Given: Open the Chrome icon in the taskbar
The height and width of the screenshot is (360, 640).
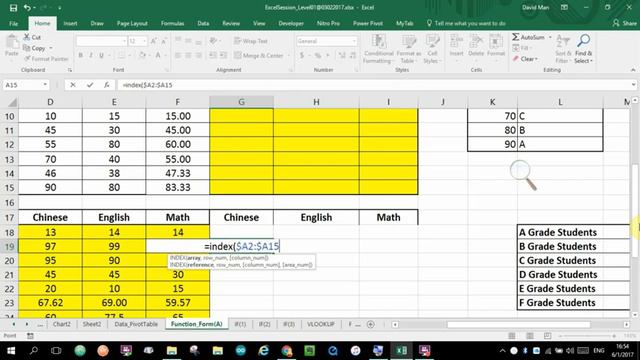Looking at the screenshot, I should pos(287,351).
